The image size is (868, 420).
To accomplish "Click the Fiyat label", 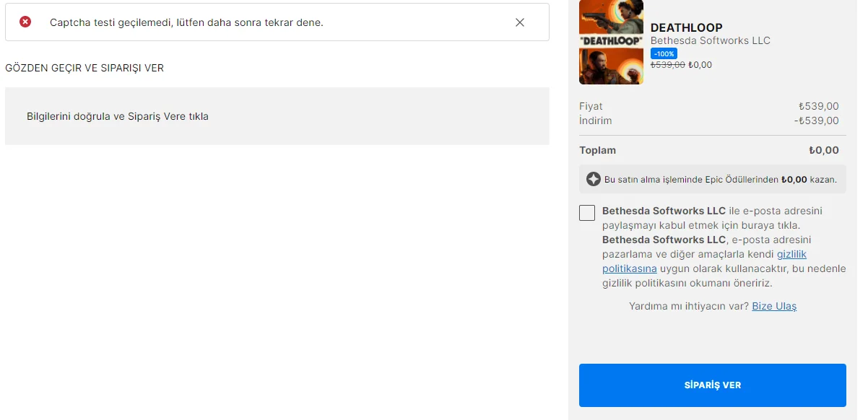I will point(591,106).
